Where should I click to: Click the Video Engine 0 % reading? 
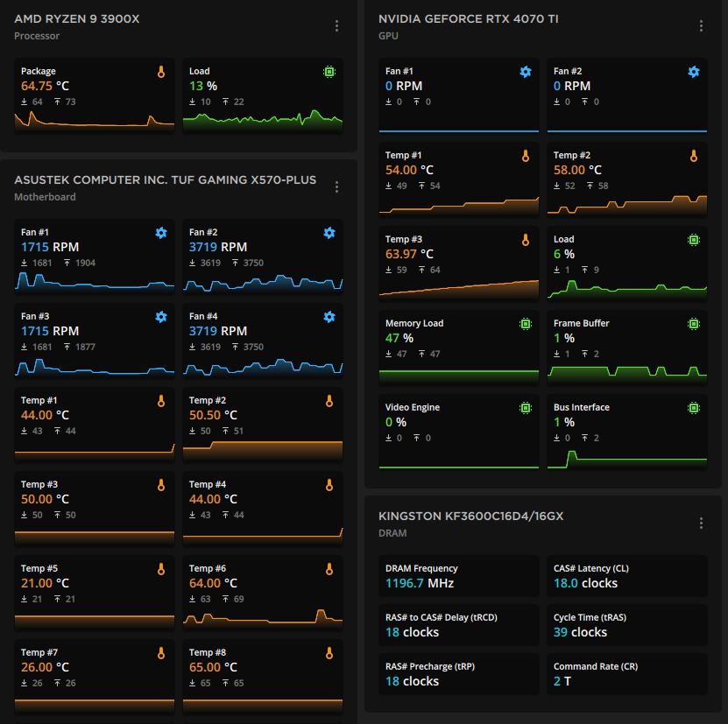click(396, 422)
